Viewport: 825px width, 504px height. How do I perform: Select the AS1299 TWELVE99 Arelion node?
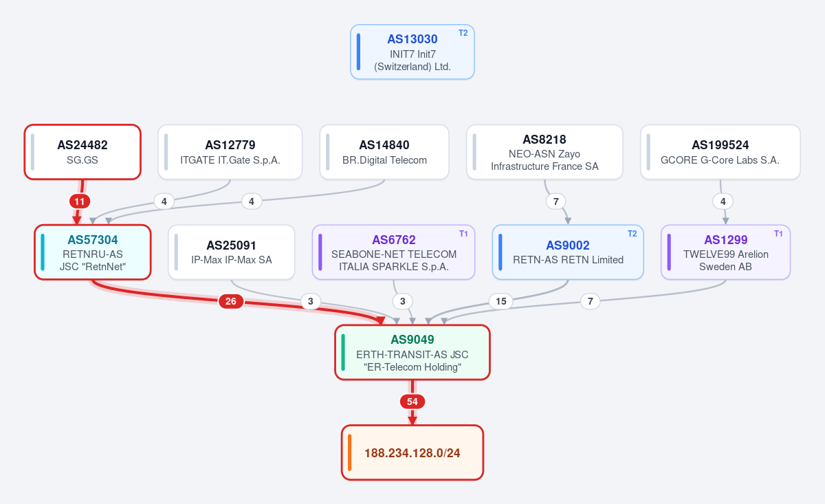pos(726,252)
